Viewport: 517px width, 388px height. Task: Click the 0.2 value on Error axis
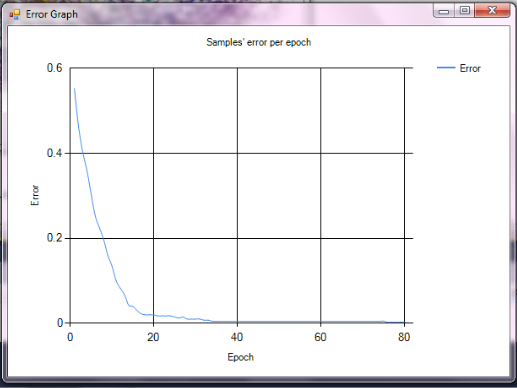(x=54, y=238)
